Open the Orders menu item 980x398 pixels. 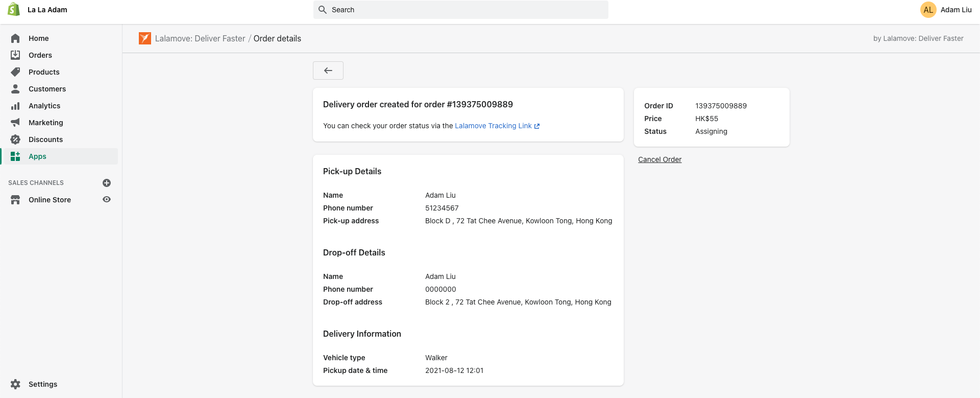point(59,55)
